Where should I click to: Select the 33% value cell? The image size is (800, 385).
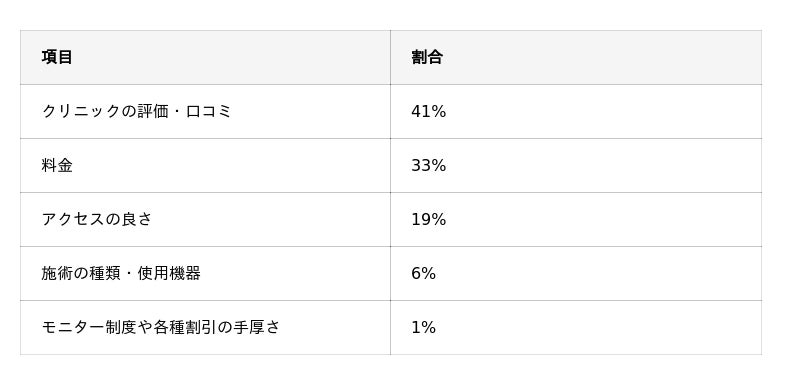[576, 165]
